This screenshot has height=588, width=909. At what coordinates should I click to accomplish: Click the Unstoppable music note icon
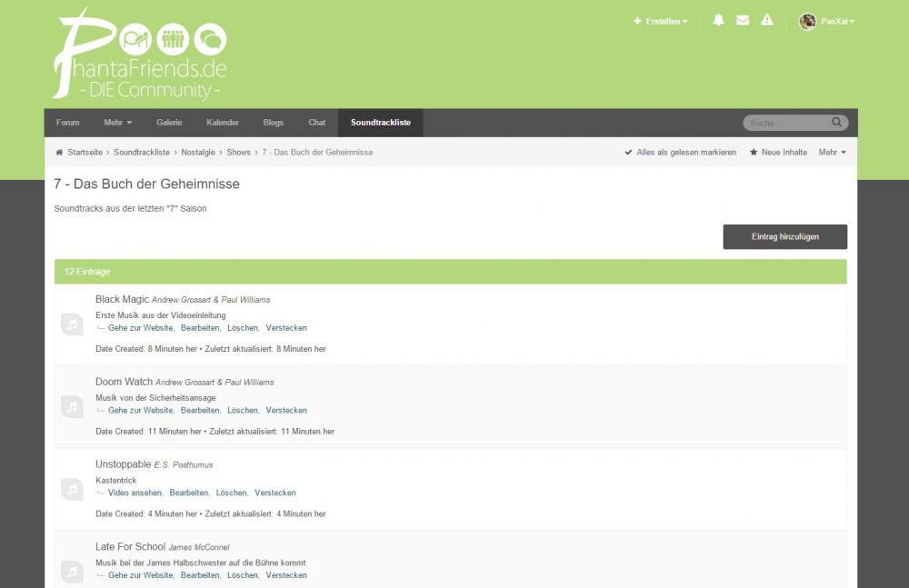point(72,490)
